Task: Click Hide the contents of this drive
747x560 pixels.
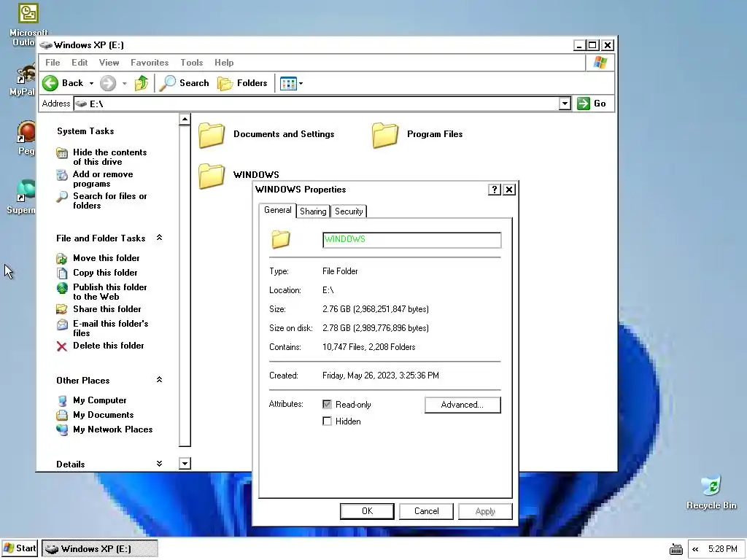Action: (109, 157)
